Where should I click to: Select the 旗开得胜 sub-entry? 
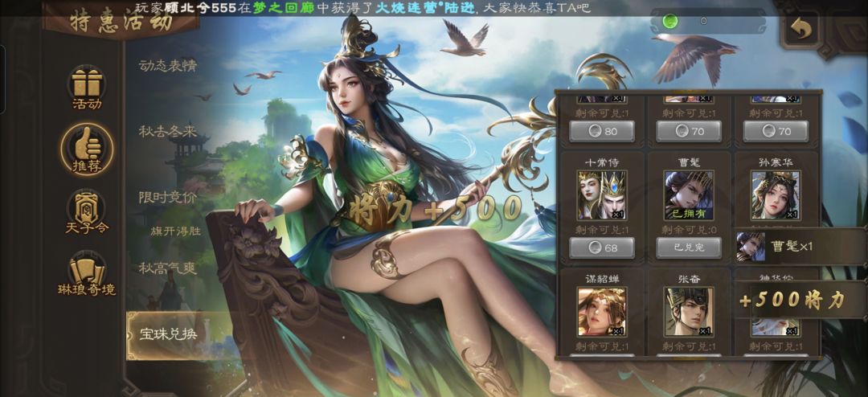pyautogui.click(x=176, y=231)
